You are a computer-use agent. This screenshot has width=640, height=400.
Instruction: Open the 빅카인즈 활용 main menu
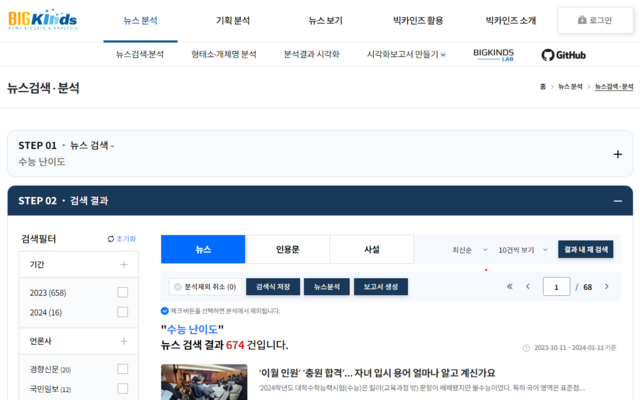(x=418, y=20)
